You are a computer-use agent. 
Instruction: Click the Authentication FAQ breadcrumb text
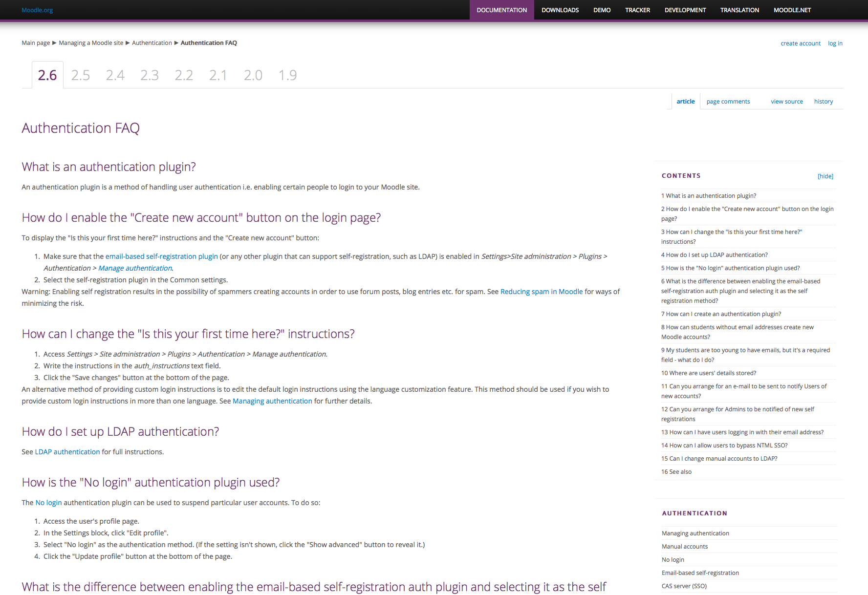click(x=209, y=43)
